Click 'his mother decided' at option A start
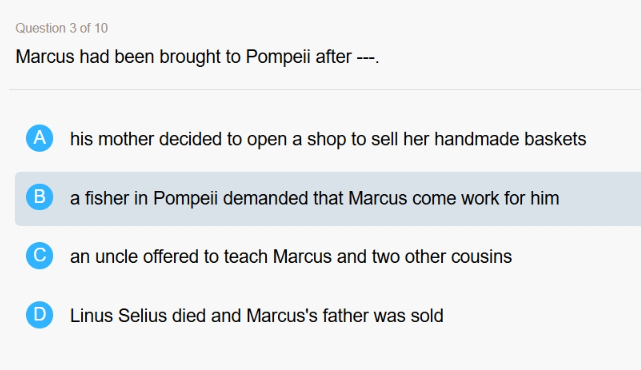Screen dimensions: 641x370 point(146,139)
